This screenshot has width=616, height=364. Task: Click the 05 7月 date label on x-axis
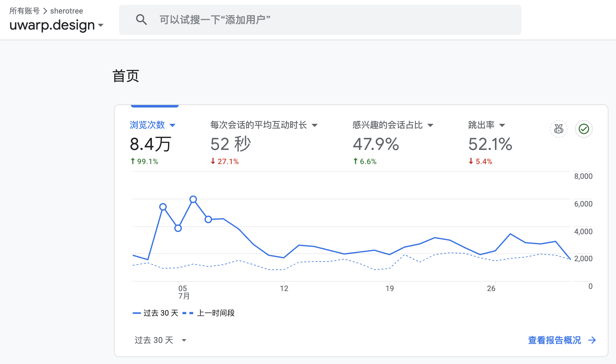coord(184,292)
